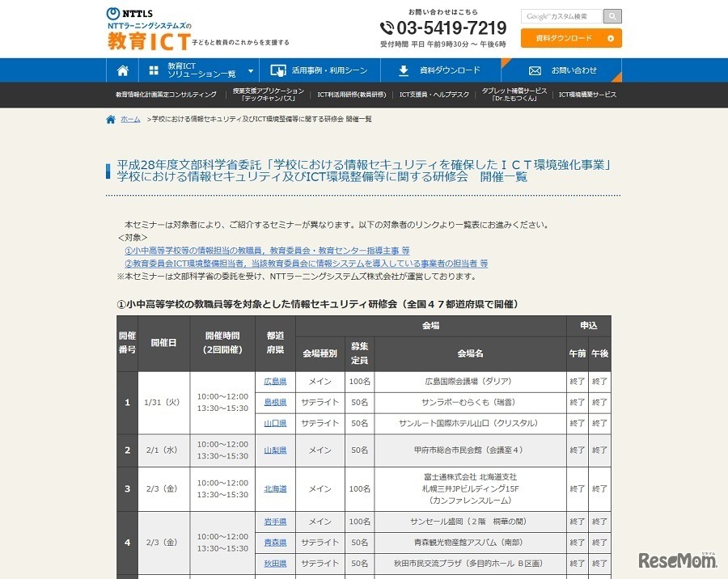This screenshot has width=728, height=579.
Task: Click the monitor icon beside 活用事例・利用シーン
Action: pos(278,70)
